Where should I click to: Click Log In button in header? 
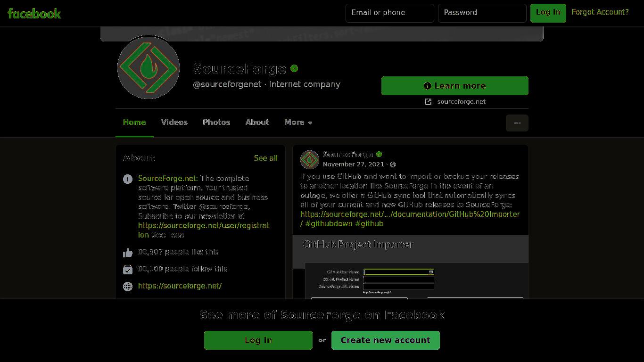[548, 13]
